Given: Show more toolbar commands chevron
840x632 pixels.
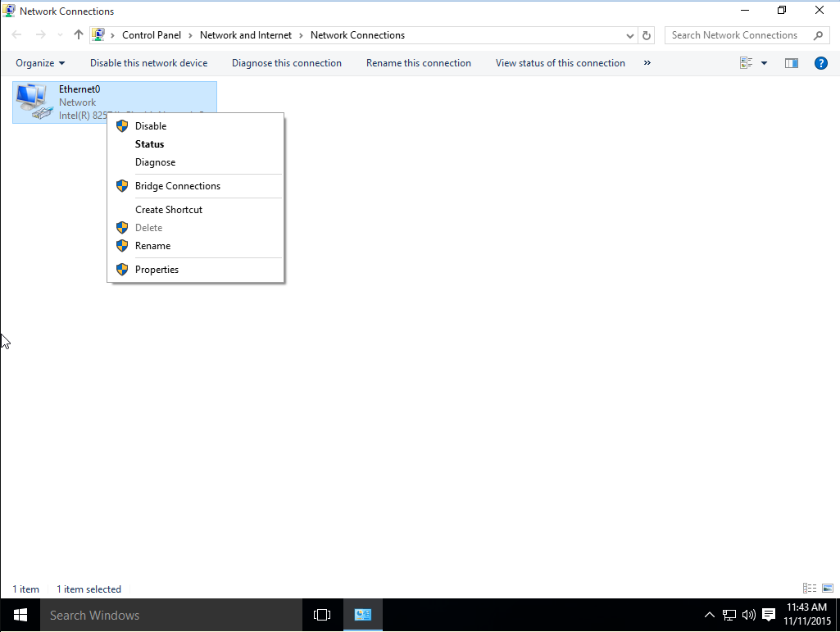Looking at the screenshot, I should point(647,63).
